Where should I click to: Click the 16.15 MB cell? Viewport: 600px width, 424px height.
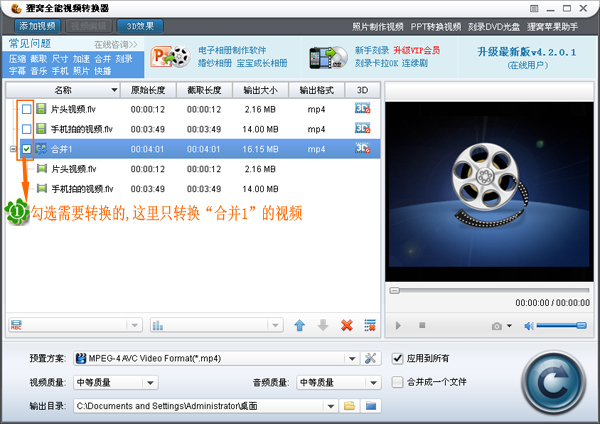(260, 149)
